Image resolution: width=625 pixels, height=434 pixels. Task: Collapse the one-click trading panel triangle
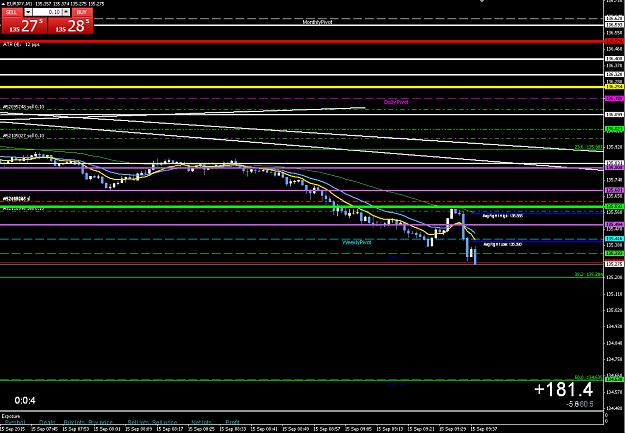(3, 4)
